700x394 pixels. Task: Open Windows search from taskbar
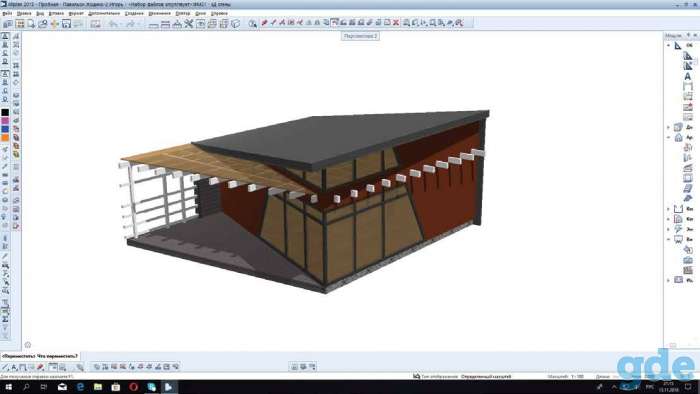coord(26,387)
